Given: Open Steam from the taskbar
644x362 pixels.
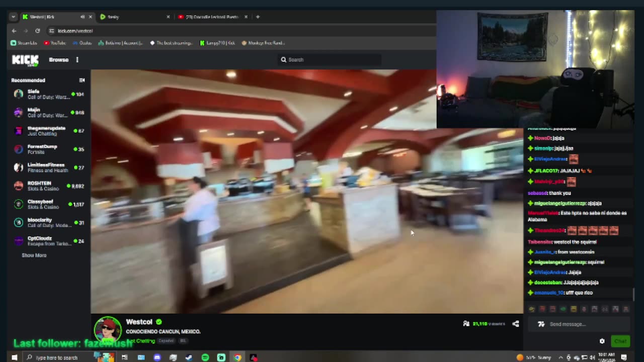Looking at the screenshot, I should coord(189,357).
